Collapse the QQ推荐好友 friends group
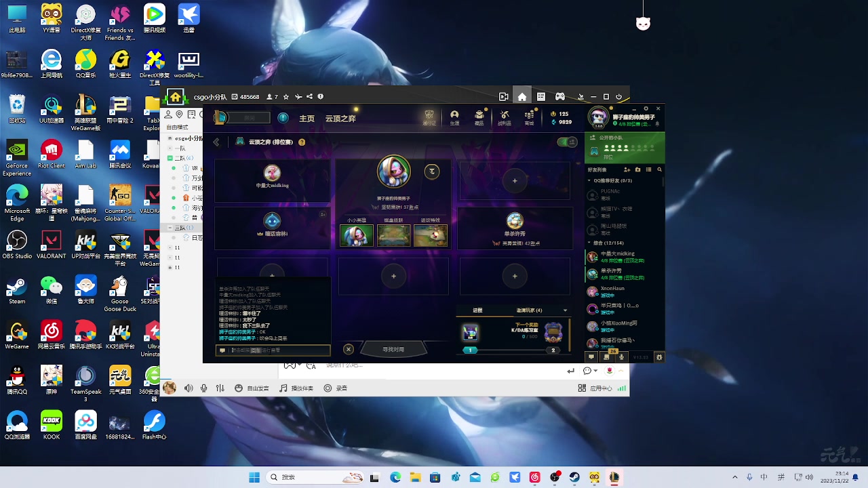Screen dimensions: 868x488 coord(589,181)
